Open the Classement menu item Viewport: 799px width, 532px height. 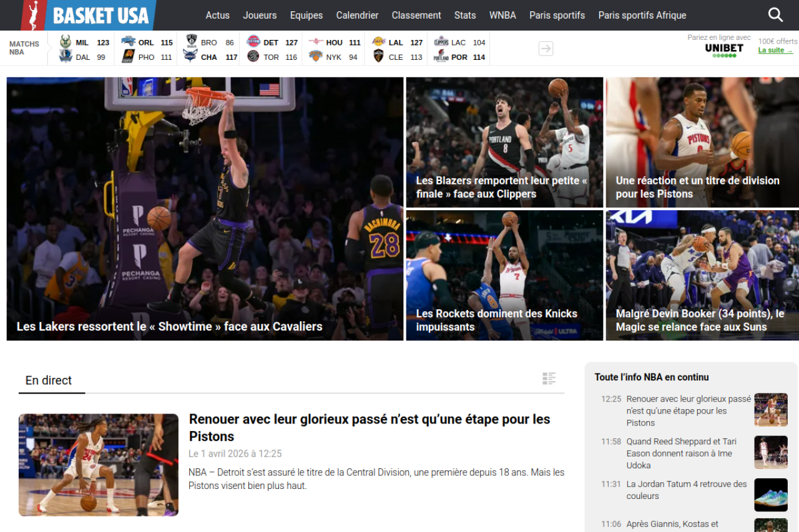click(x=416, y=16)
